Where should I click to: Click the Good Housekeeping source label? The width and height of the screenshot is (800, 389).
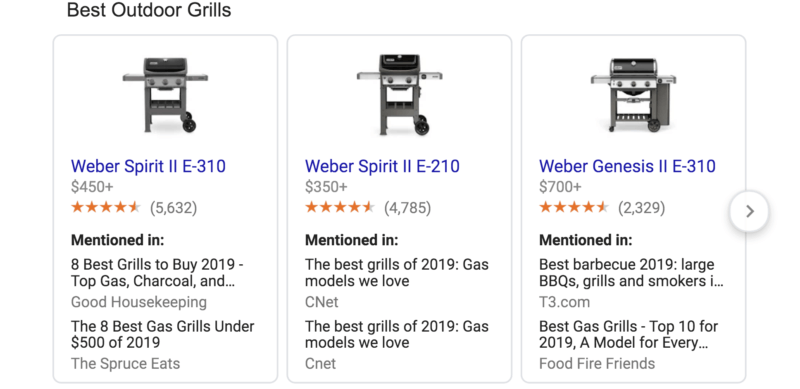(x=139, y=302)
